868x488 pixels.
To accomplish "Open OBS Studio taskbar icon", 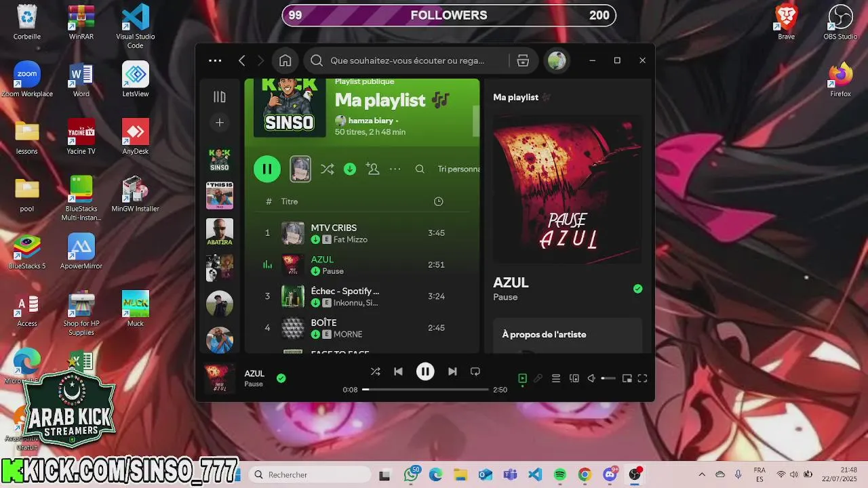I will pos(635,475).
